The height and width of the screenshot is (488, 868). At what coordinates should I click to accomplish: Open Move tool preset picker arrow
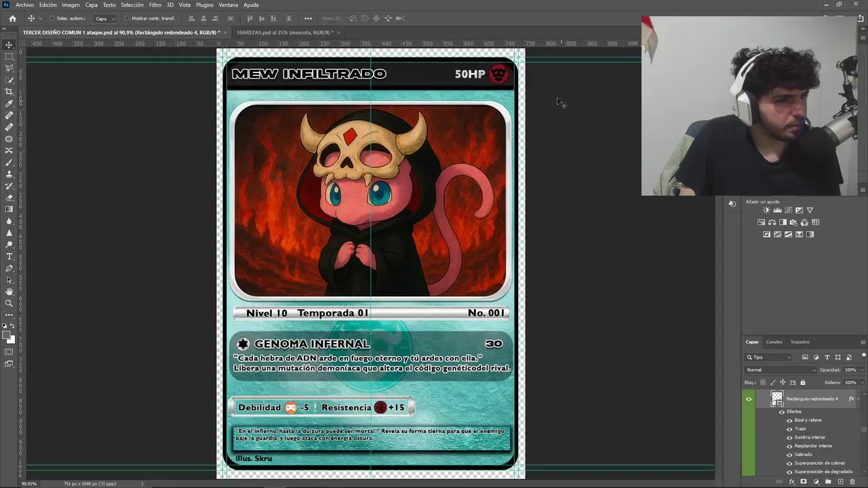coord(41,18)
